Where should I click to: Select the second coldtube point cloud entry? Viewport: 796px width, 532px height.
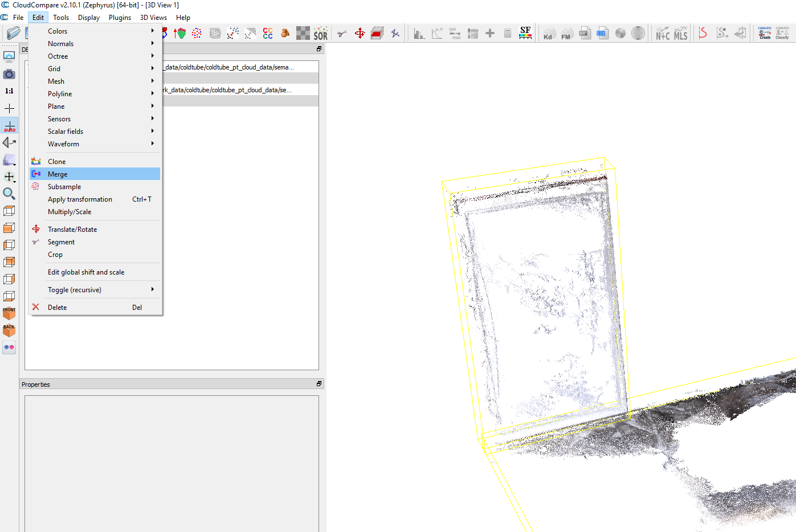pyautogui.click(x=228, y=90)
